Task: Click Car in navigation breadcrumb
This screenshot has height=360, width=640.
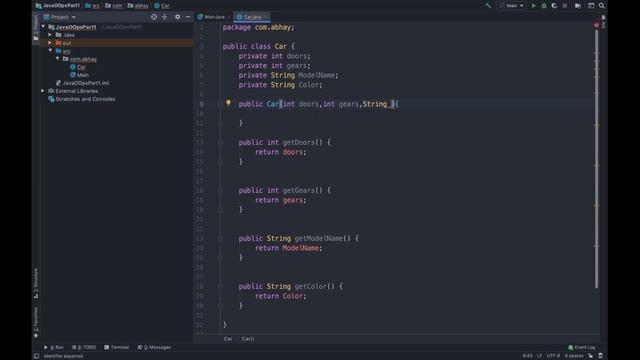Action: 162,6
